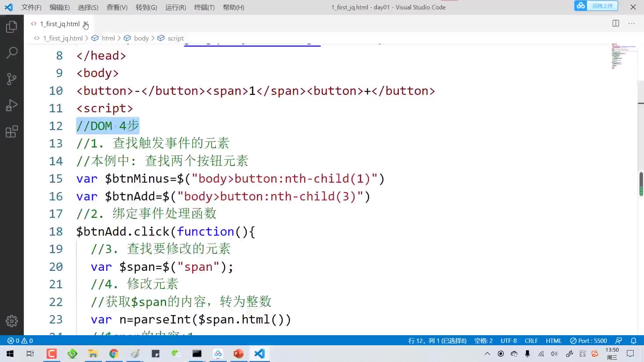Open the 编辑(E) menu
Viewport: 644px width, 362px height.
pos(59,7)
